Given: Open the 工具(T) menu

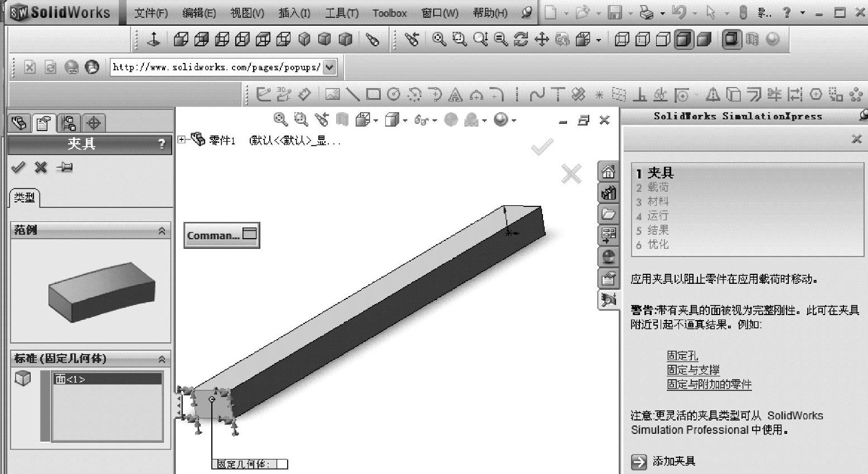Looking at the screenshot, I should pyautogui.click(x=342, y=13).
